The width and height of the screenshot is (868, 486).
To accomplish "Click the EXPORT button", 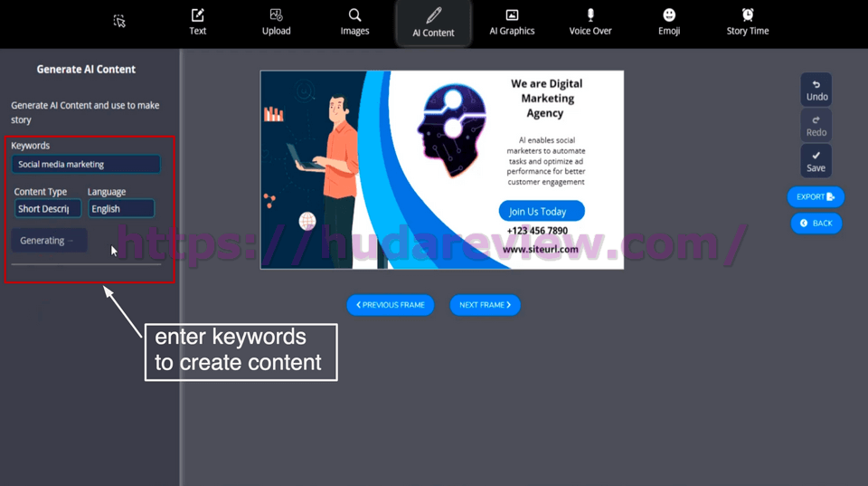I will pos(816,196).
